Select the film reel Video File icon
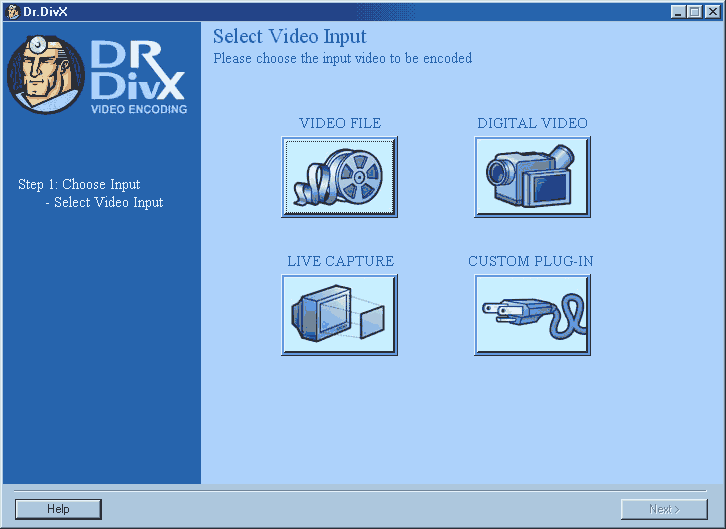The height and width of the screenshot is (529, 726). 339,177
